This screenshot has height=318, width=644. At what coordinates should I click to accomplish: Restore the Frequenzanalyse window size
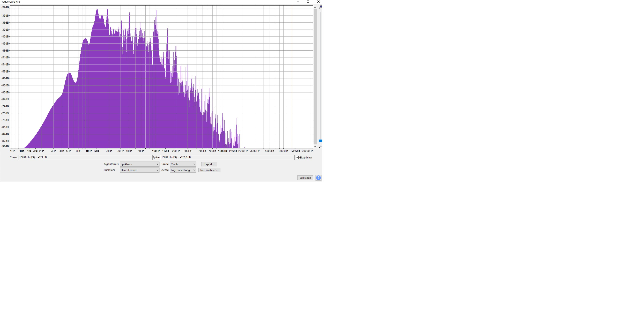click(308, 2)
